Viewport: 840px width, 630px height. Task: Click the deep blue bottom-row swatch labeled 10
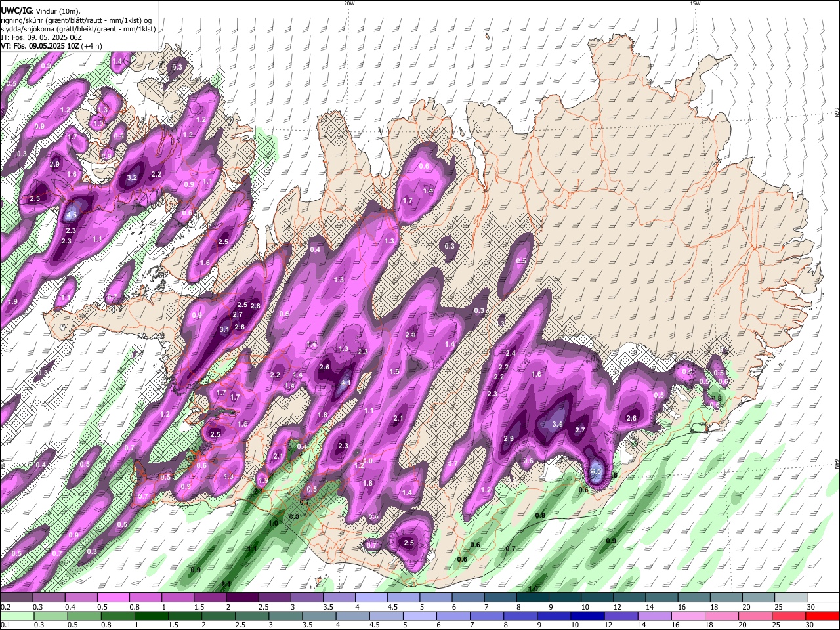pyautogui.click(x=588, y=616)
